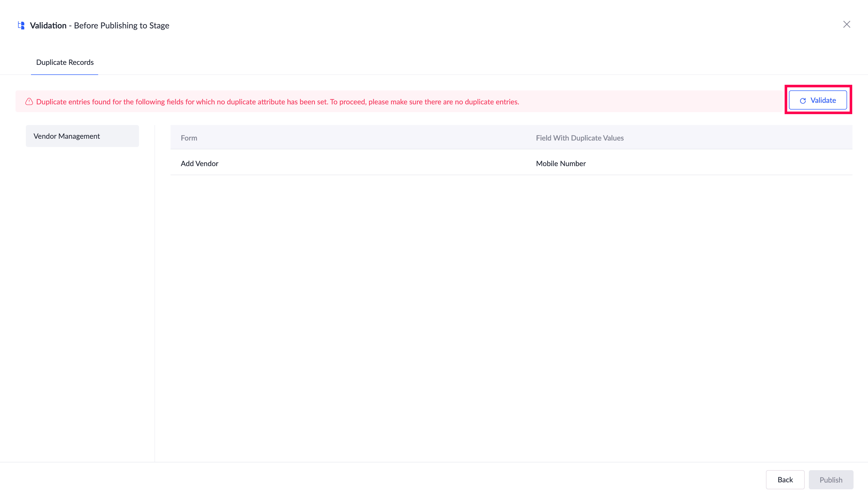The height and width of the screenshot is (496, 868).
Task: Click the Validation icon beside the dialog title
Action: click(21, 26)
